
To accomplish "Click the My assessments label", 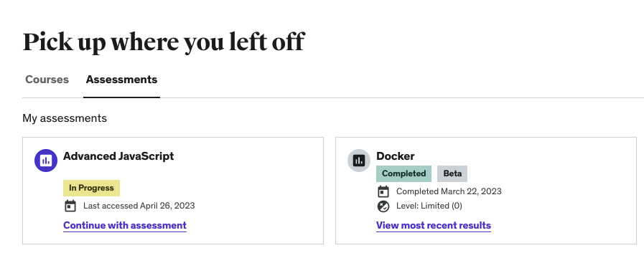I will 65,118.
